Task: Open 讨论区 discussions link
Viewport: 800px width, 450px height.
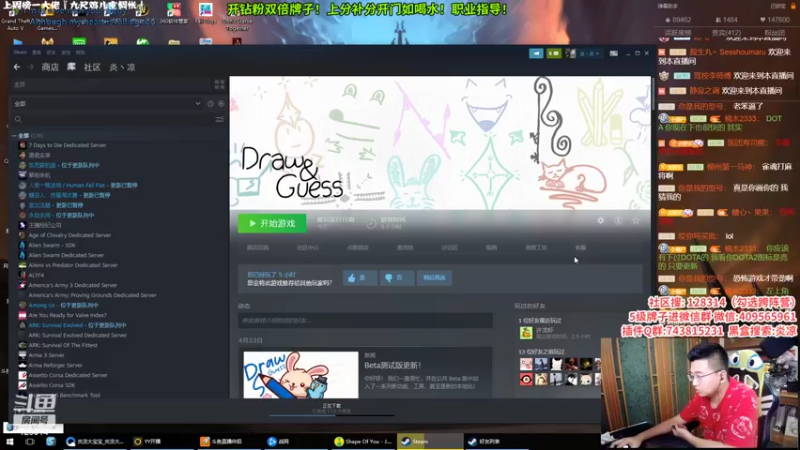Action: point(449,247)
